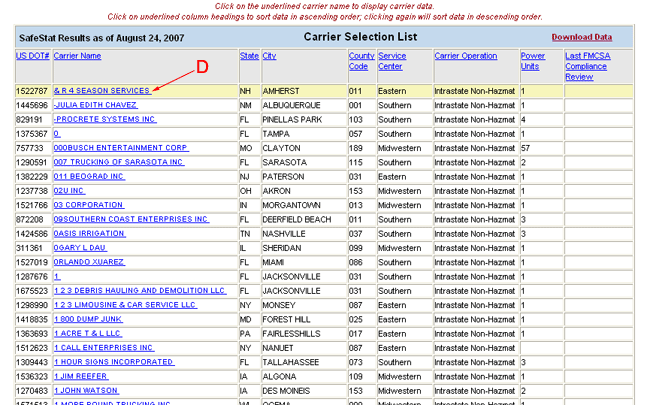Sort by the Carrier Name column heading
Viewport: 650px width, 405px height.
[78, 56]
